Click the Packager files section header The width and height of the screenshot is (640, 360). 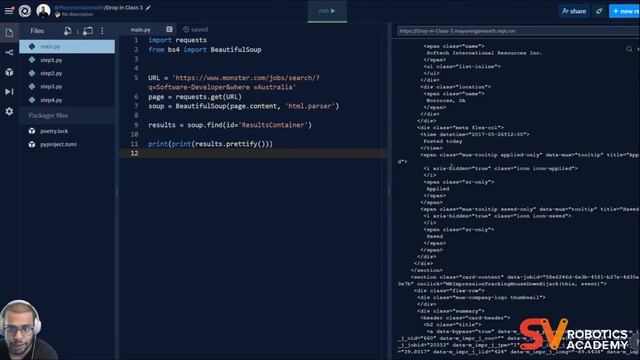pos(67,116)
